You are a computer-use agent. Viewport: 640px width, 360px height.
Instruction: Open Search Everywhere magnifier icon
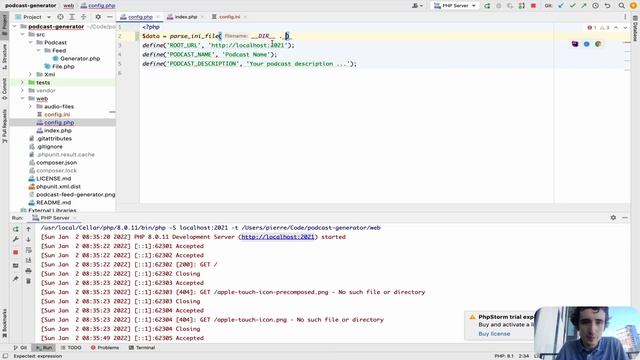[622, 6]
